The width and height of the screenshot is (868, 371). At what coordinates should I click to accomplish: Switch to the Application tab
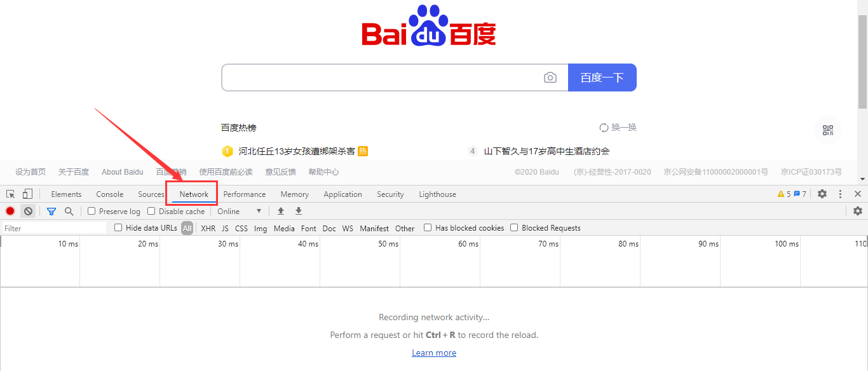point(342,194)
